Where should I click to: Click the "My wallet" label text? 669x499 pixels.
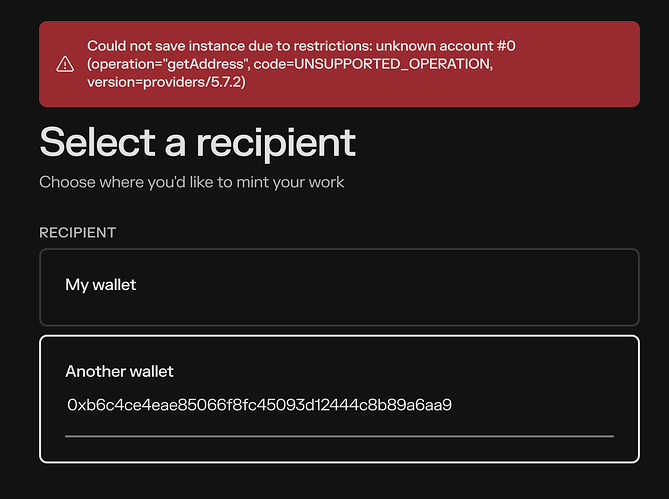[101, 284]
